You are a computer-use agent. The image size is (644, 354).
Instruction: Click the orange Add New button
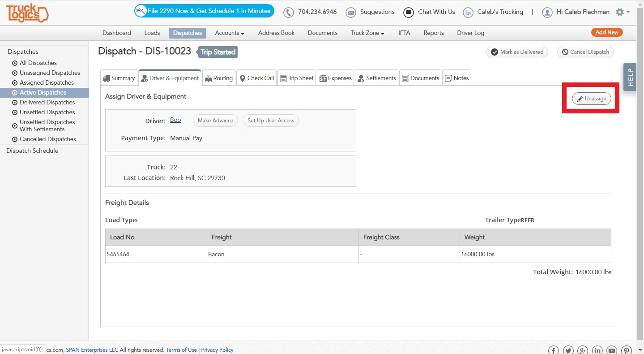pos(607,32)
